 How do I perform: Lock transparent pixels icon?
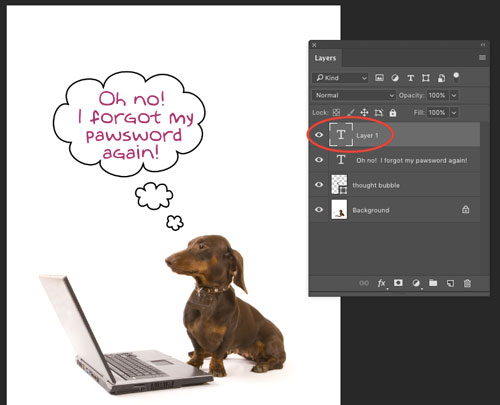point(336,113)
